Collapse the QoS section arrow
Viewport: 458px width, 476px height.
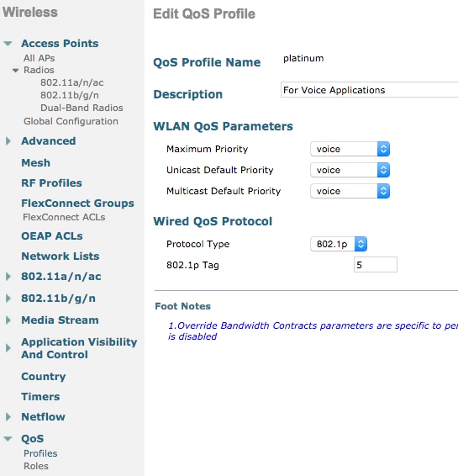pos(8,439)
